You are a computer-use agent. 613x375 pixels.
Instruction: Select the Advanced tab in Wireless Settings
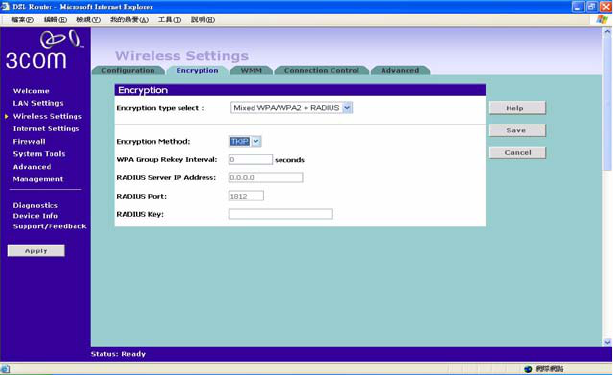400,70
